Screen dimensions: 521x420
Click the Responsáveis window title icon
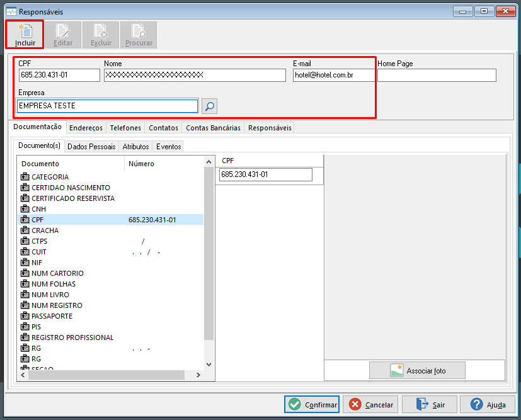pos(11,11)
